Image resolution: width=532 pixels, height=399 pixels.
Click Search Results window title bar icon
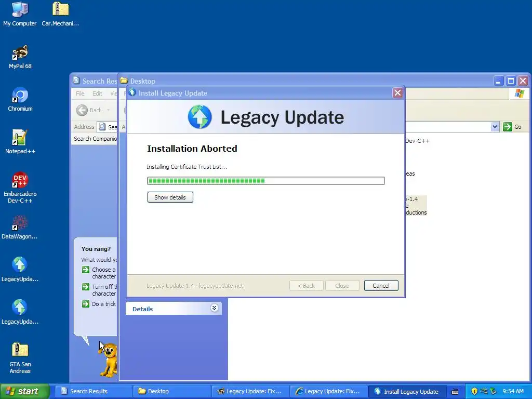pyautogui.click(x=76, y=81)
